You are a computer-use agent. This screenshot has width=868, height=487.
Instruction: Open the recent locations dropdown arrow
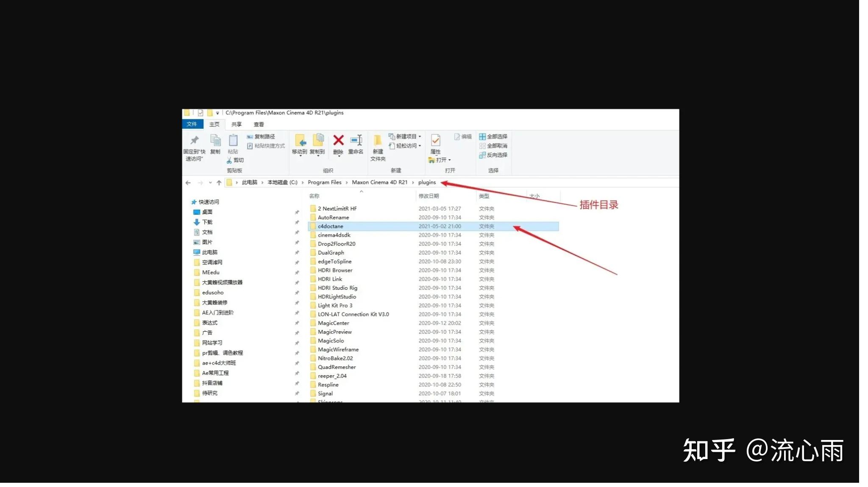[210, 183]
